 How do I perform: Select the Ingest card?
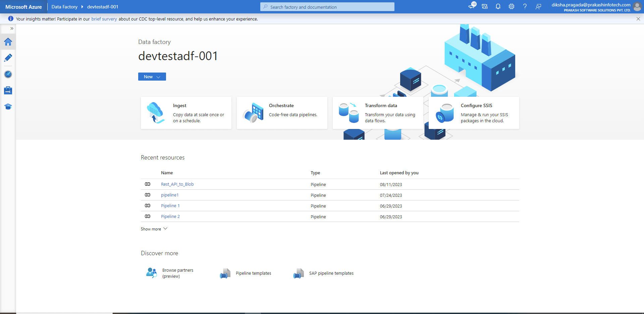(186, 113)
